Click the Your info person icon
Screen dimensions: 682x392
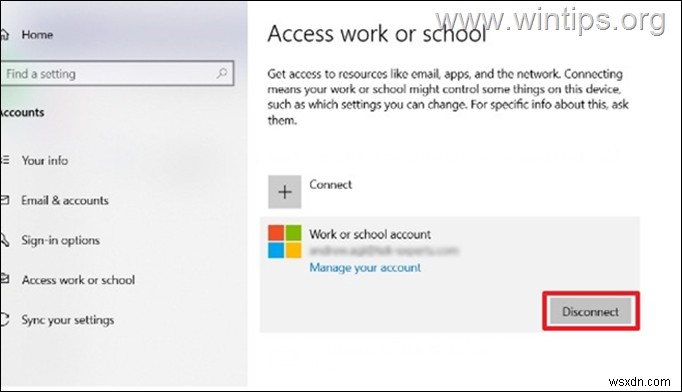pos(4,160)
